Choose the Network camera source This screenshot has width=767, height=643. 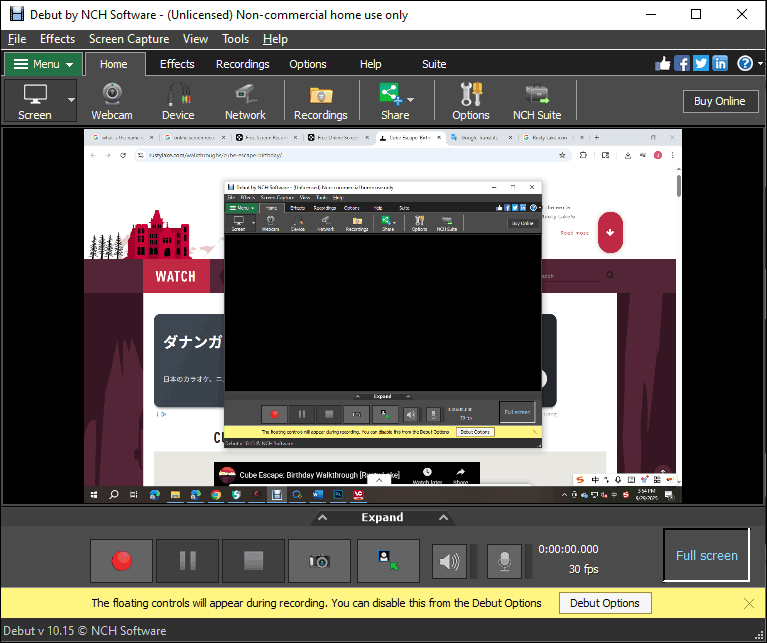click(245, 101)
